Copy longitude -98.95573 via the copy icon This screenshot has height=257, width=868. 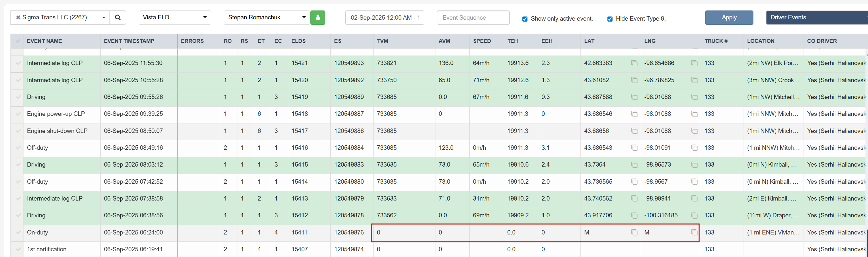(694, 165)
